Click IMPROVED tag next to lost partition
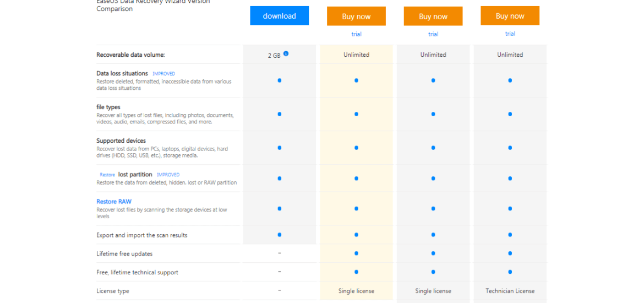The width and height of the screenshot is (644, 303). [168, 175]
